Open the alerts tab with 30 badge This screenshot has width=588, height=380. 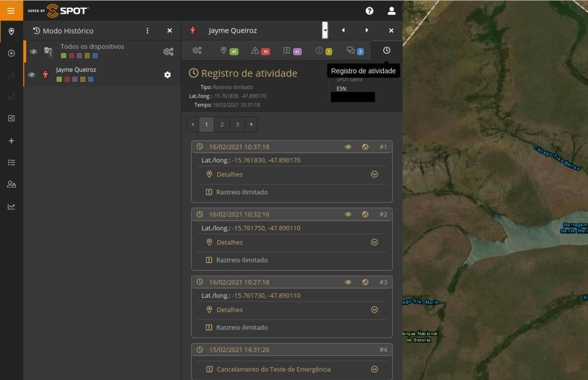(x=260, y=50)
